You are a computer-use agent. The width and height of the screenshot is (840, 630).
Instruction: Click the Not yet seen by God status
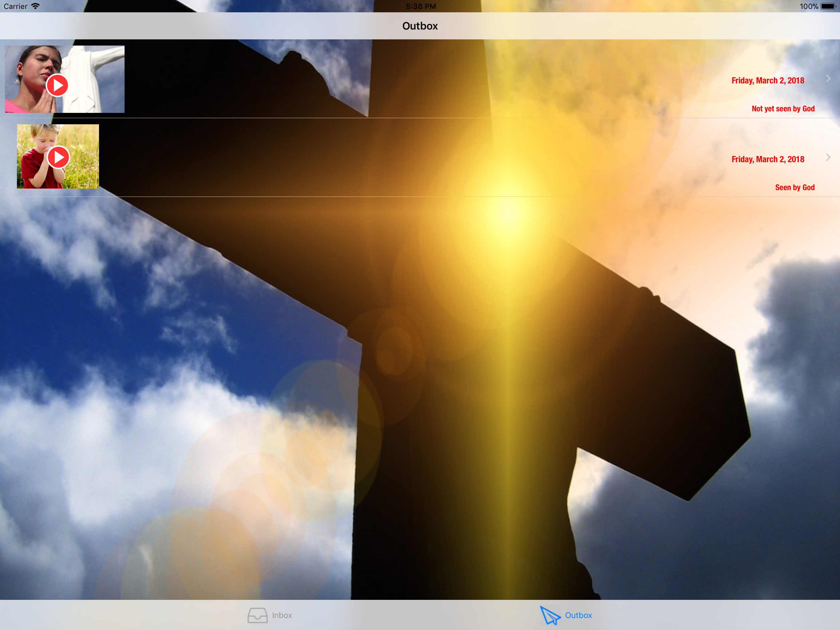tap(783, 109)
